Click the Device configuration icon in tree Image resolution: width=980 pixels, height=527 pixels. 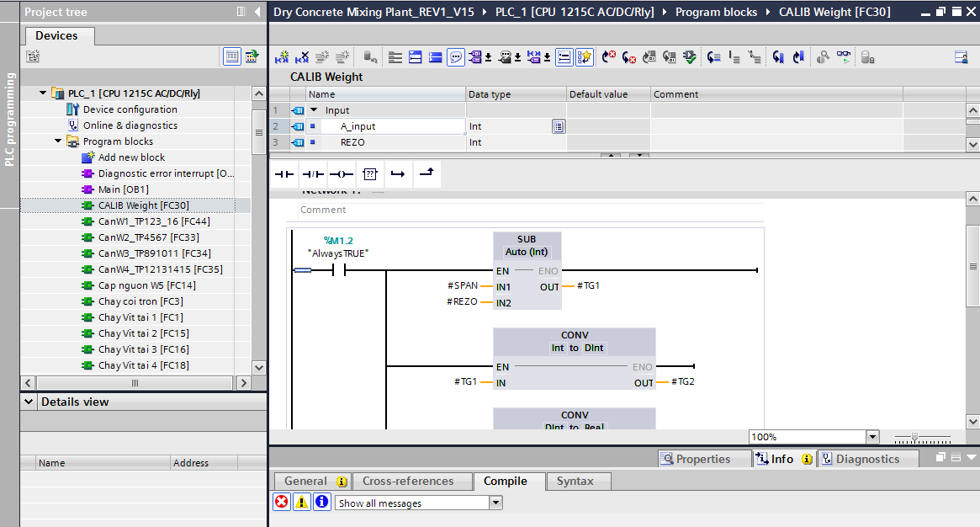coord(72,109)
